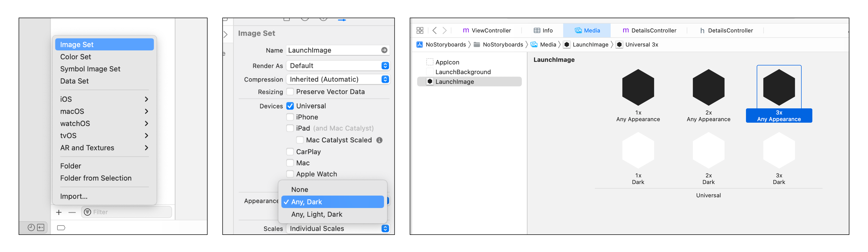
Task: Select AppIcon in asset list
Action: tap(469, 62)
